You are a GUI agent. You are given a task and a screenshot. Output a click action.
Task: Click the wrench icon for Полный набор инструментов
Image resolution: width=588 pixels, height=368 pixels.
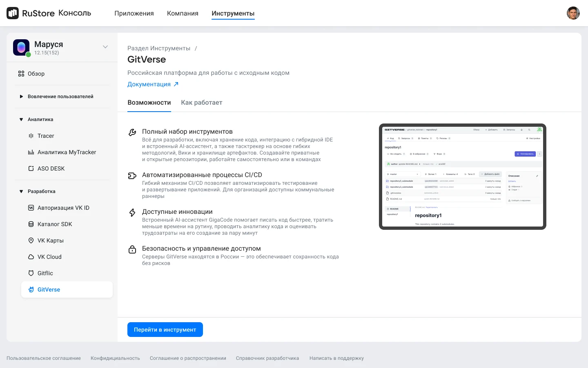pyautogui.click(x=132, y=132)
